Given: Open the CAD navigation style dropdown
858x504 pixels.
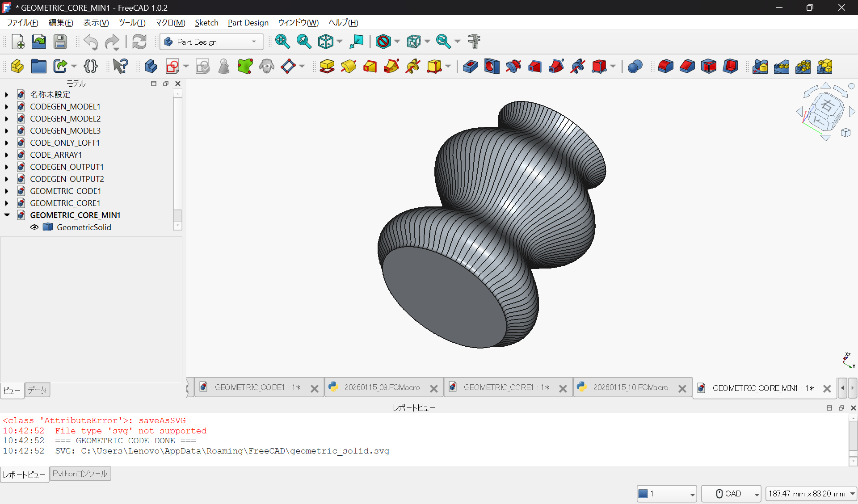Looking at the screenshot, I should pyautogui.click(x=731, y=493).
